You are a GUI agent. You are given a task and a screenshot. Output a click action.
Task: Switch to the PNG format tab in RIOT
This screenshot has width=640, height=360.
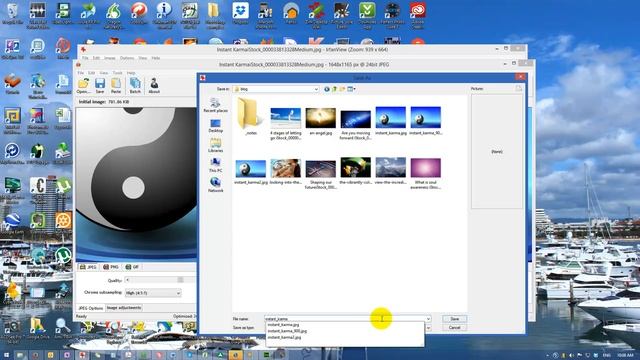point(111,267)
